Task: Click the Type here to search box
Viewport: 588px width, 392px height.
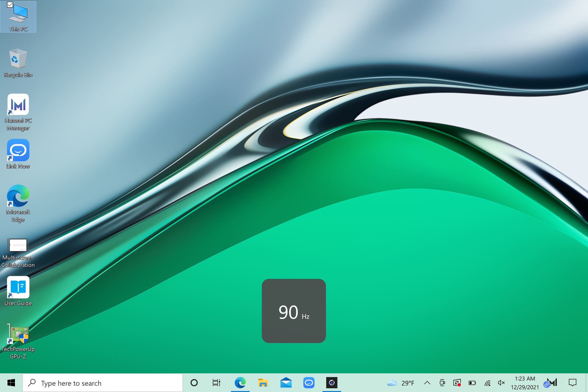Action: click(x=102, y=383)
